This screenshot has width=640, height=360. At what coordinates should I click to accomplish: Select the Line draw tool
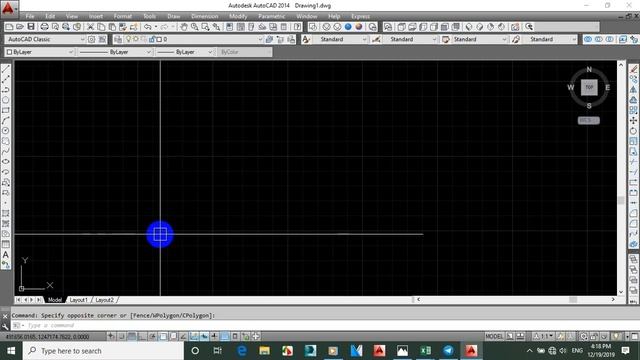click(6, 69)
